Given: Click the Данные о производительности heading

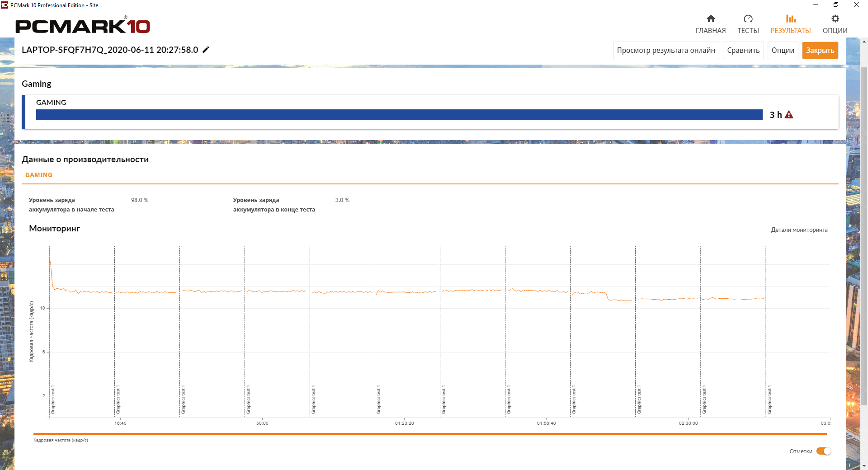Looking at the screenshot, I should coord(85,159).
